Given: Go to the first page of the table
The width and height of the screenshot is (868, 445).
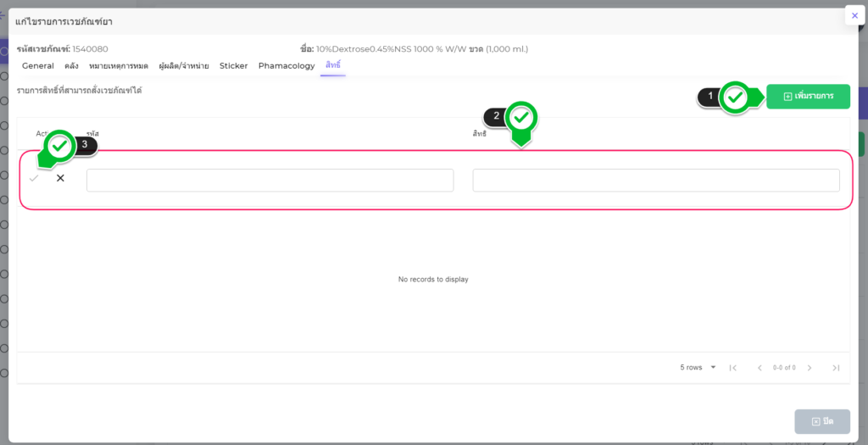Looking at the screenshot, I should pos(733,368).
